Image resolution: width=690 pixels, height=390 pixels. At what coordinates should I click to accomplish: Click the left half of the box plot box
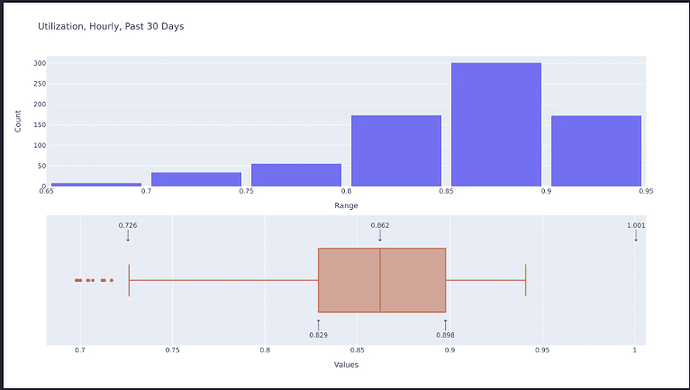[349, 280]
